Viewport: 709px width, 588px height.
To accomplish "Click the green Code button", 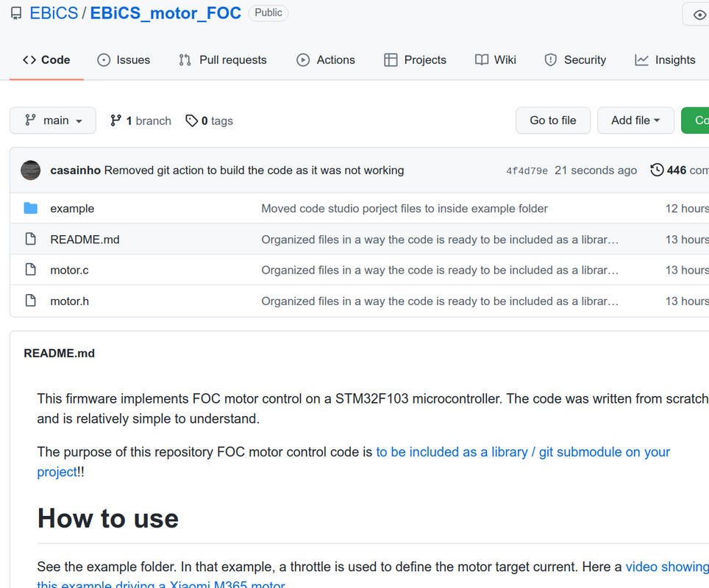I will (696, 121).
